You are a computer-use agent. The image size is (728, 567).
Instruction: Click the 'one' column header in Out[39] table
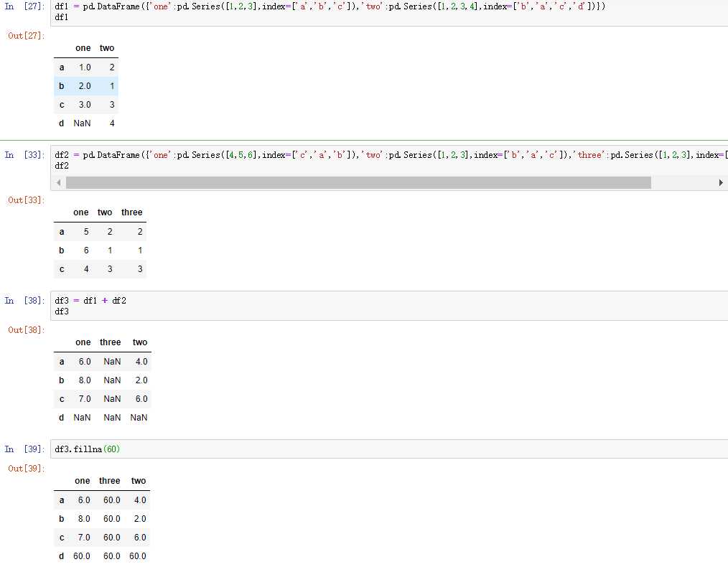[x=82, y=481]
